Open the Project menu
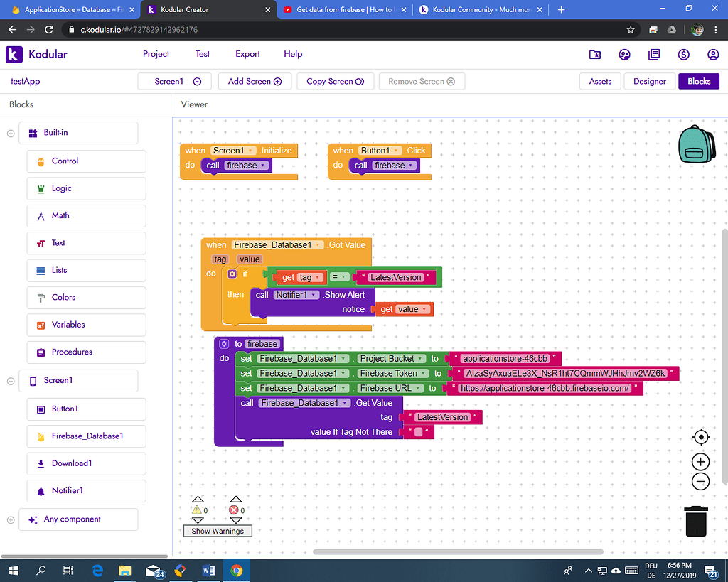The height and width of the screenshot is (582, 728). pos(156,54)
